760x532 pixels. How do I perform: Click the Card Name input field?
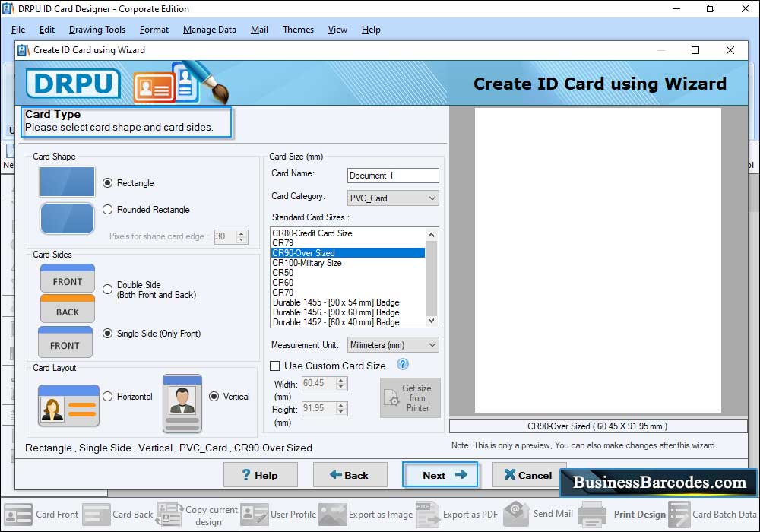coord(393,176)
